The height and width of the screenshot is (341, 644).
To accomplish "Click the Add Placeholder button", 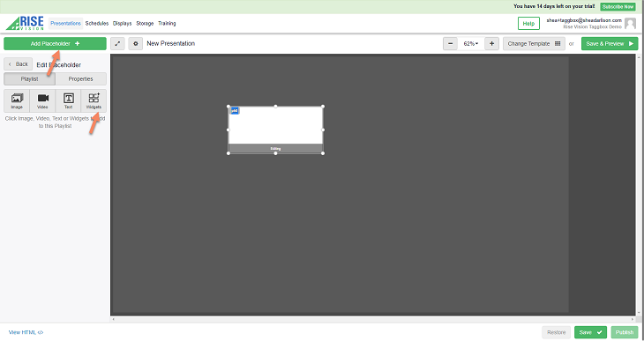I will pos(55,43).
